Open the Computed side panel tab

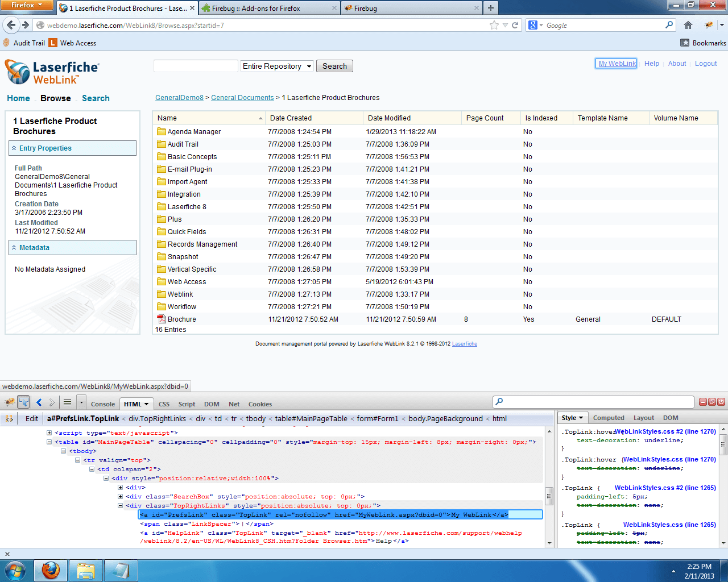[x=609, y=418]
